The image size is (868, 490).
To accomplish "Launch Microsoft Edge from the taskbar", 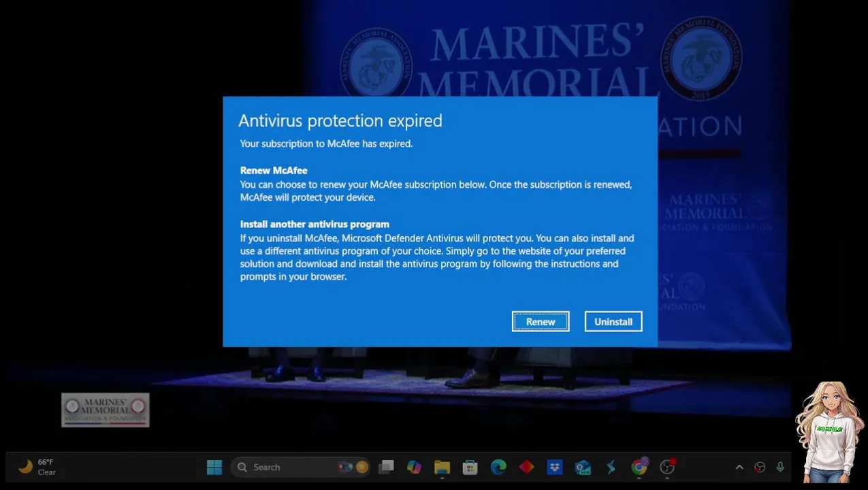I will click(x=498, y=467).
